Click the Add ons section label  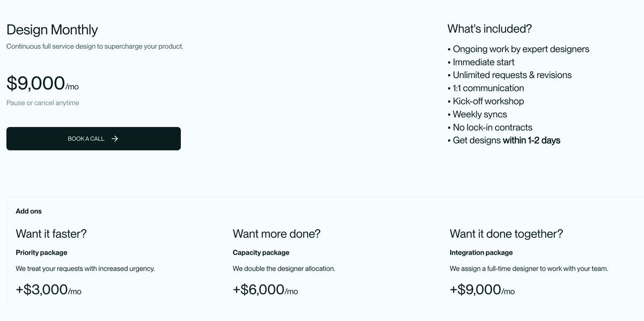(x=28, y=211)
